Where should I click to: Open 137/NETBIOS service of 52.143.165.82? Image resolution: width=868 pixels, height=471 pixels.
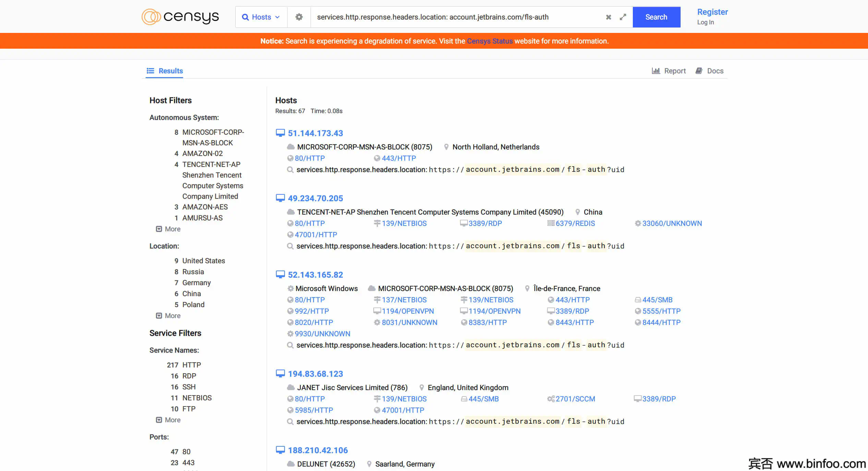404,300
